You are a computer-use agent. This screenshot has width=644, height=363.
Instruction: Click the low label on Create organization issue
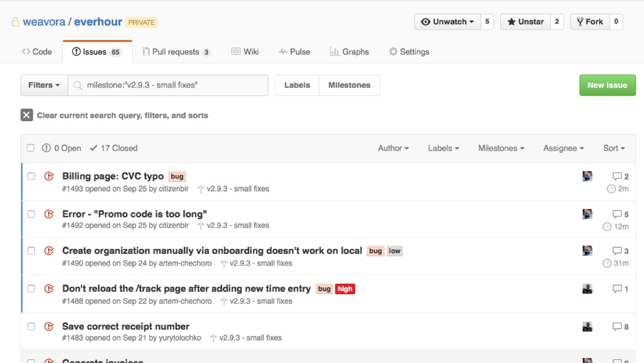395,251
